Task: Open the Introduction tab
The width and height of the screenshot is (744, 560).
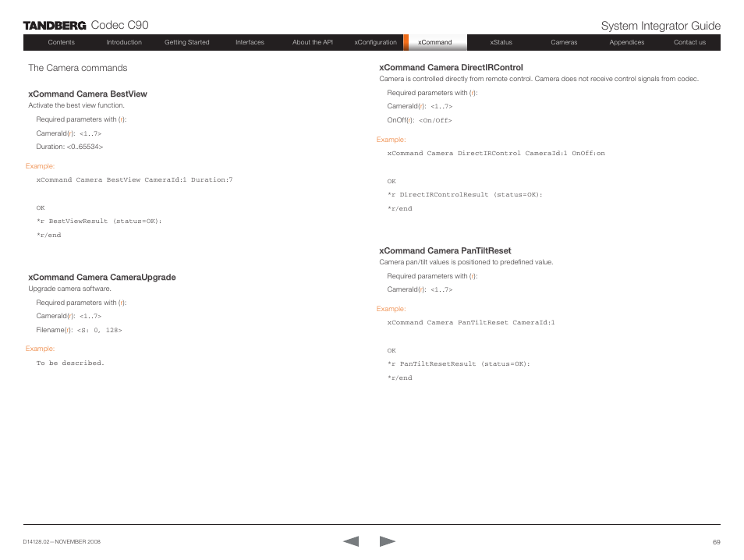Action: [x=124, y=42]
